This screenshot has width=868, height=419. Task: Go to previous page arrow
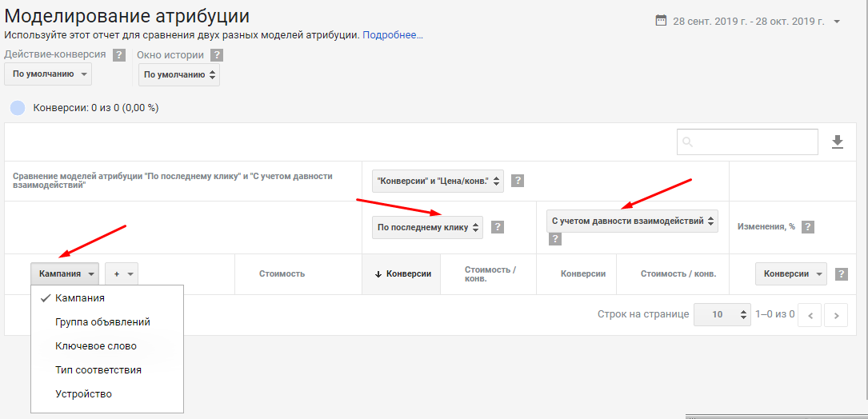[x=810, y=315]
